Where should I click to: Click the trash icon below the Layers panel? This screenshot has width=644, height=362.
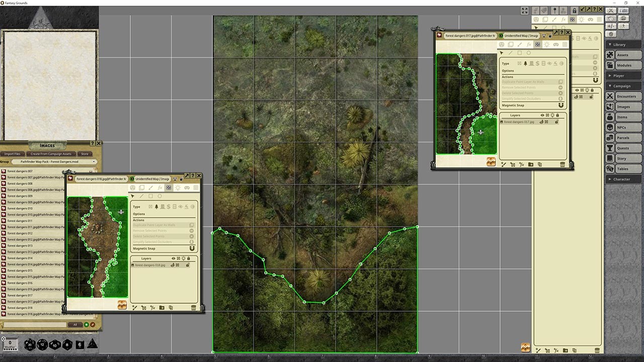click(x=194, y=307)
